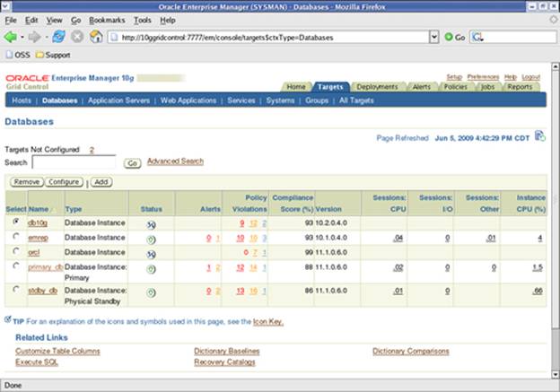Open the Customize Table Columns link
Screen dimensions: 560x392
tap(57, 352)
